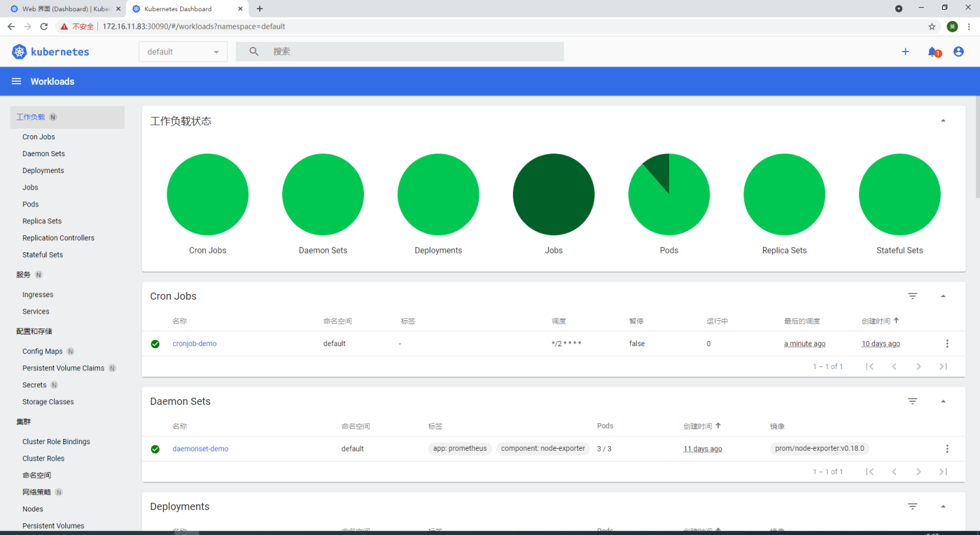980x535 pixels.
Task: Open Services in sidebar
Action: (x=36, y=312)
